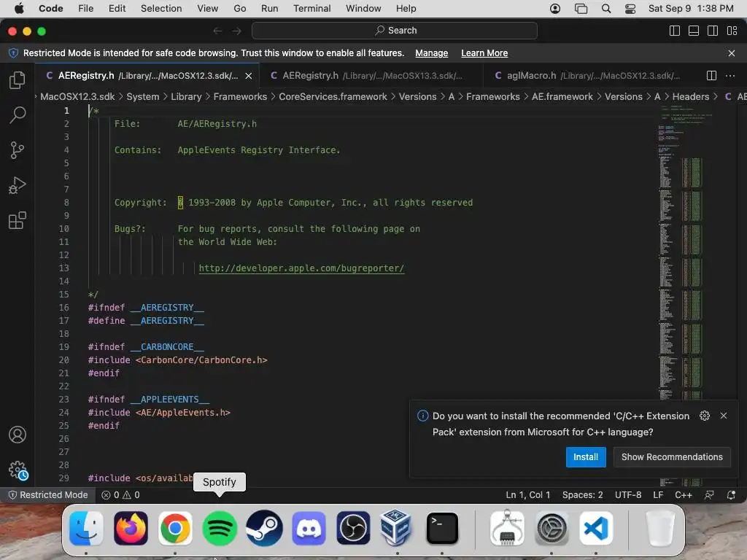747x560 pixels.
Task: Open the Run and Debug view
Action: click(18, 185)
